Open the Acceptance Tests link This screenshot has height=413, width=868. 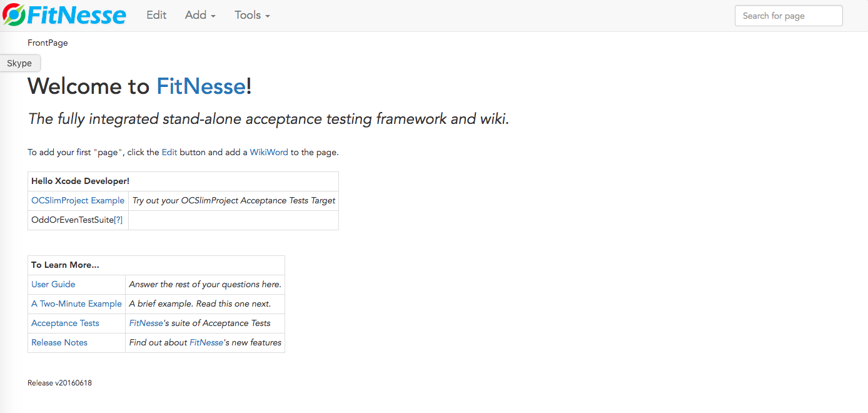tap(65, 323)
